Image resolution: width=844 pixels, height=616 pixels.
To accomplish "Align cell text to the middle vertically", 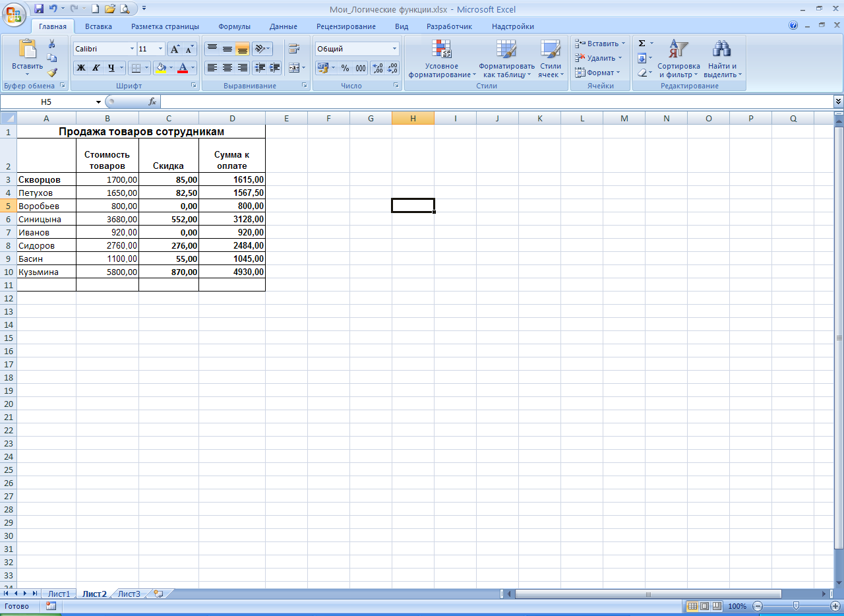I will pyautogui.click(x=227, y=49).
